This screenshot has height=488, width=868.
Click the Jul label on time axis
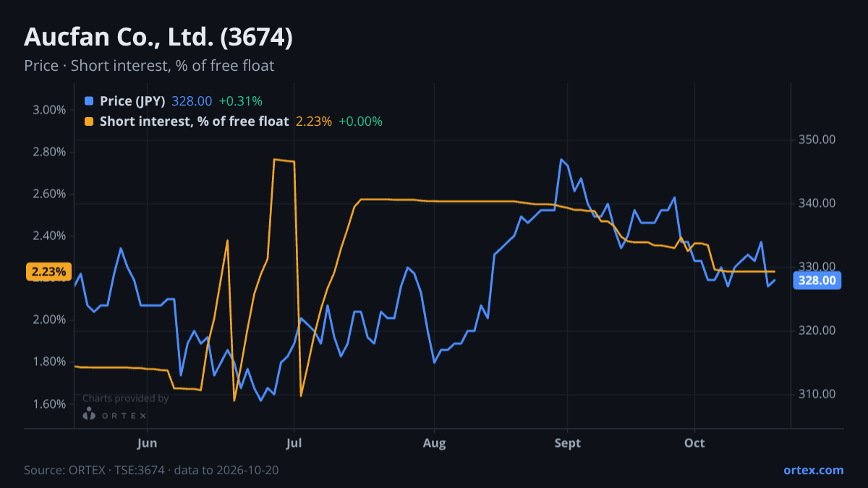coord(294,443)
